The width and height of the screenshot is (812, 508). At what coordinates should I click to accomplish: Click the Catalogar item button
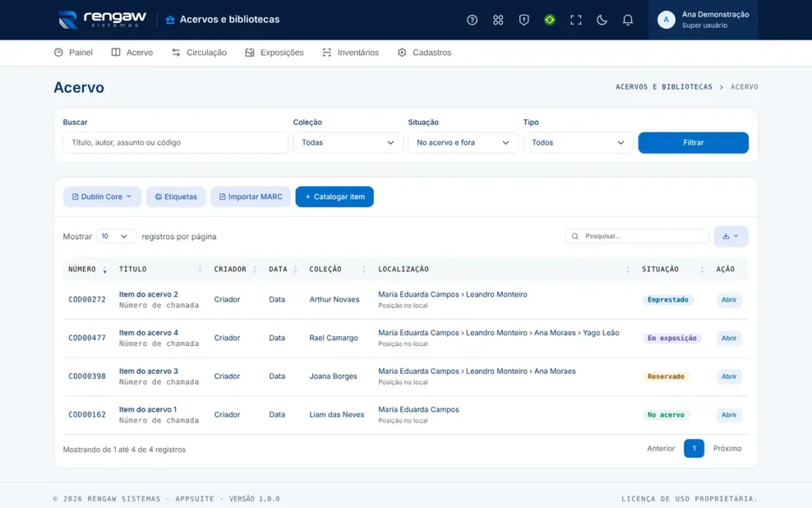(335, 197)
